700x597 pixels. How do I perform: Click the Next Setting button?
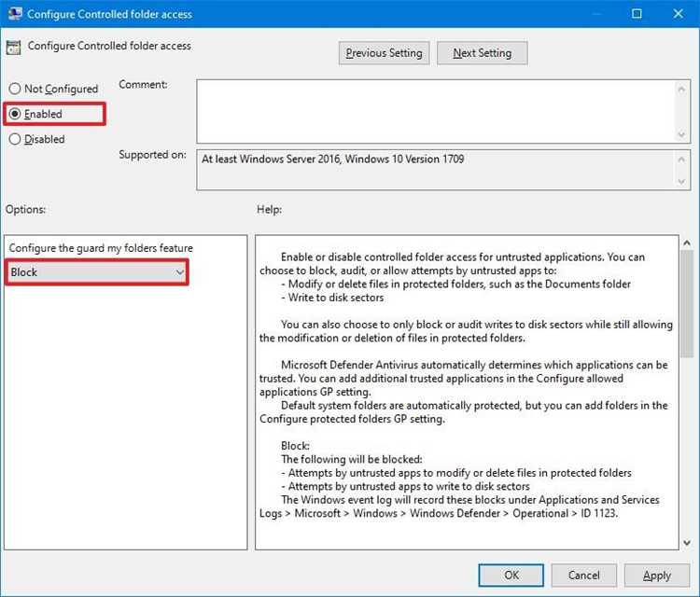coord(483,53)
